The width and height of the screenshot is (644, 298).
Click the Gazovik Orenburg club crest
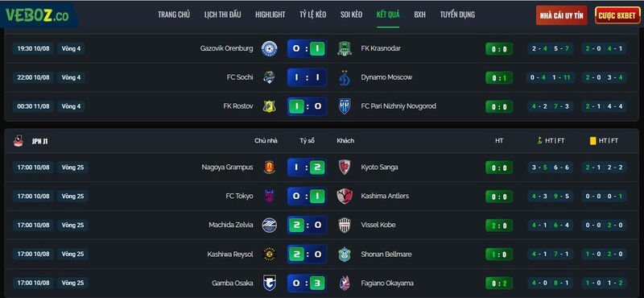tap(270, 48)
